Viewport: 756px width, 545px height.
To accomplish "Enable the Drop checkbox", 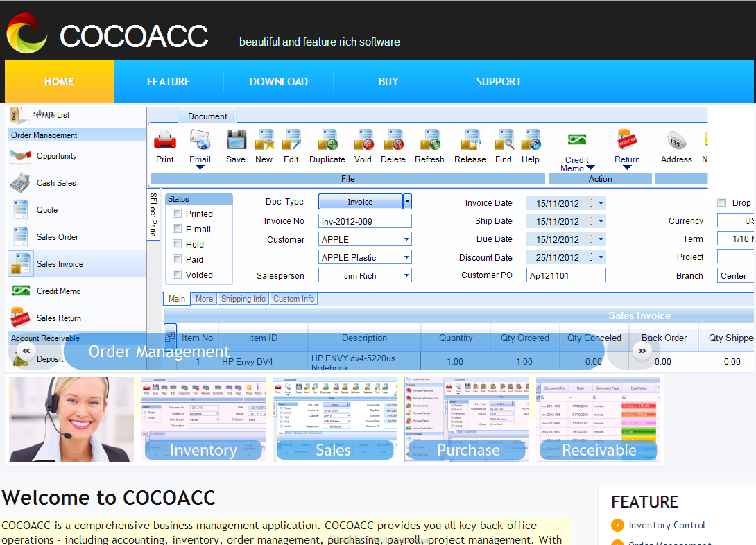I will click(x=722, y=202).
